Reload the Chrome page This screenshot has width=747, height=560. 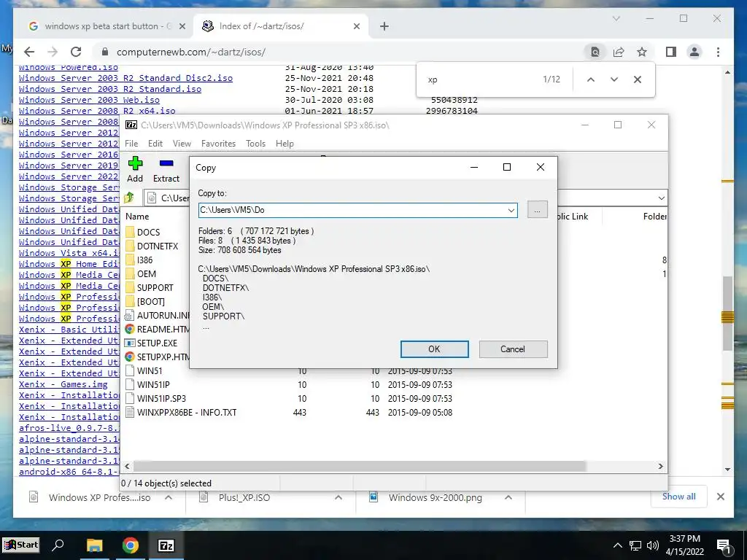point(76,52)
